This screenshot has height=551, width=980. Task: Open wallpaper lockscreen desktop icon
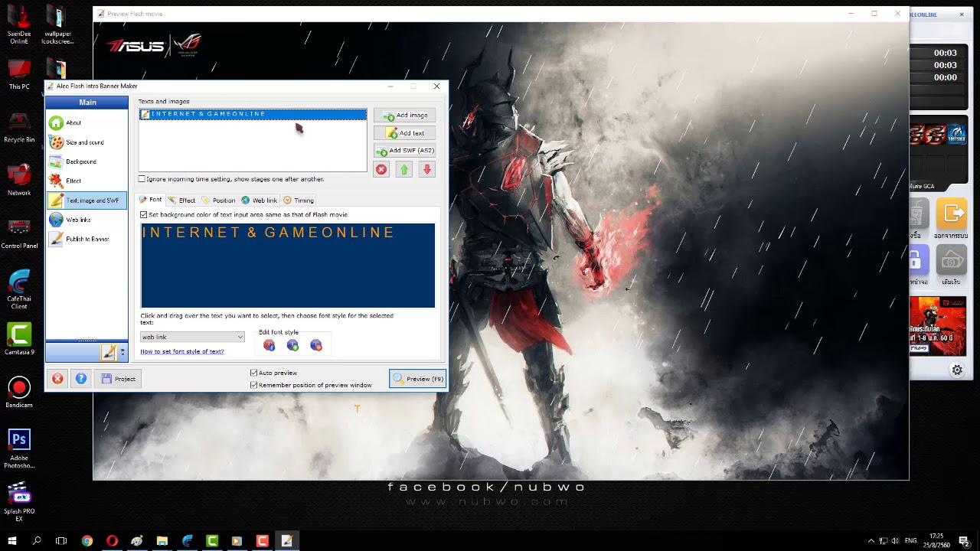point(57,25)
